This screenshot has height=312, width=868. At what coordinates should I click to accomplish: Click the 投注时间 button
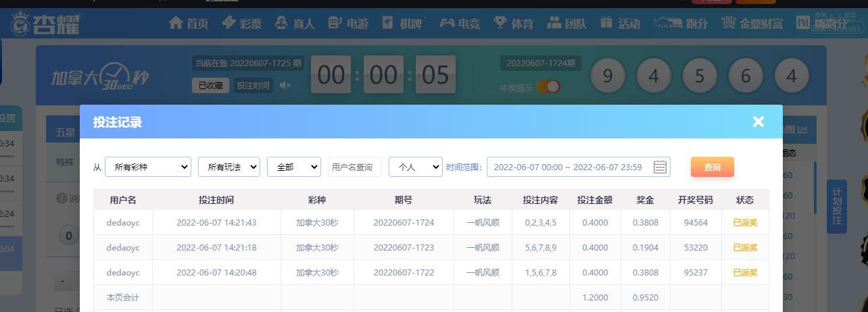tap(253, 86)
